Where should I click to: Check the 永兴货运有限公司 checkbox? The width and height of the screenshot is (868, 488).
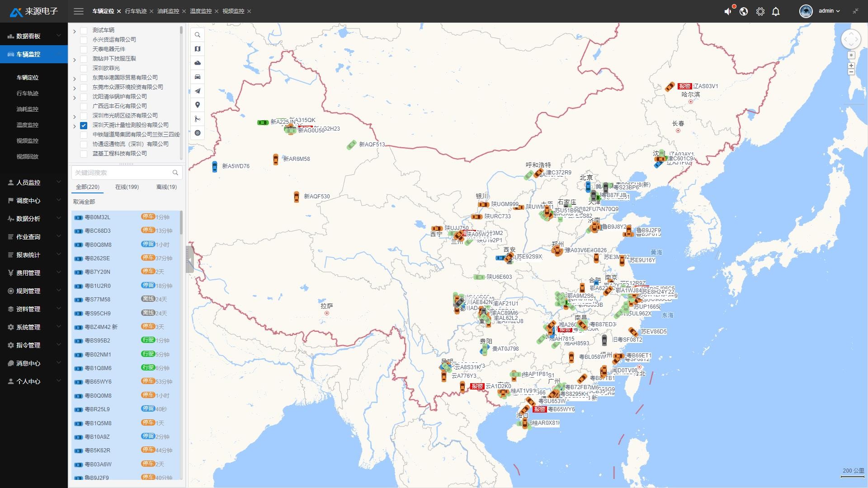pyautogui.click(x=84, y=40)
